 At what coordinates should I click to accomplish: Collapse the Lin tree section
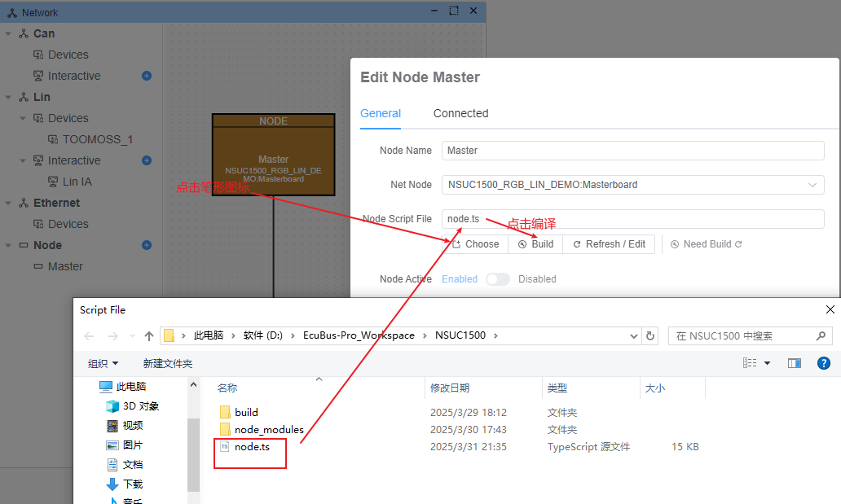[x=8, y=97]
